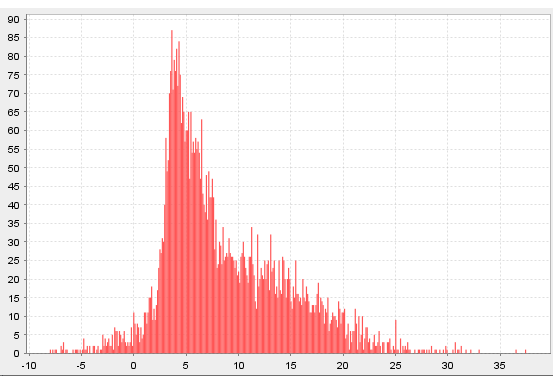553x376 pixels.
Task: Select the x-axis label 15
Action: point(291,365)
